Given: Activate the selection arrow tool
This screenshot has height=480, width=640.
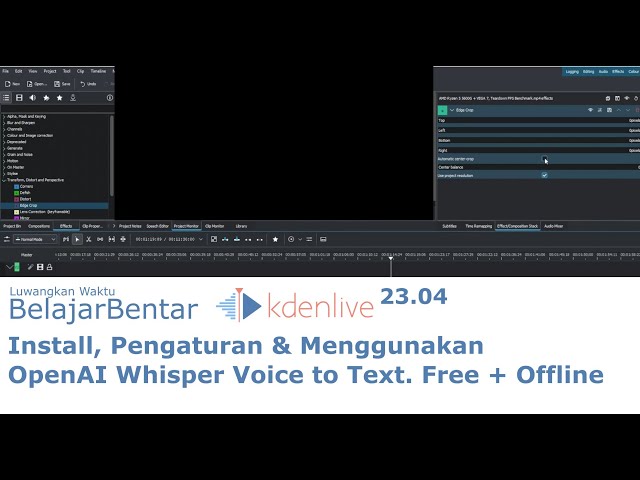Looking at the screenshot, I should [x=77, y=239].
